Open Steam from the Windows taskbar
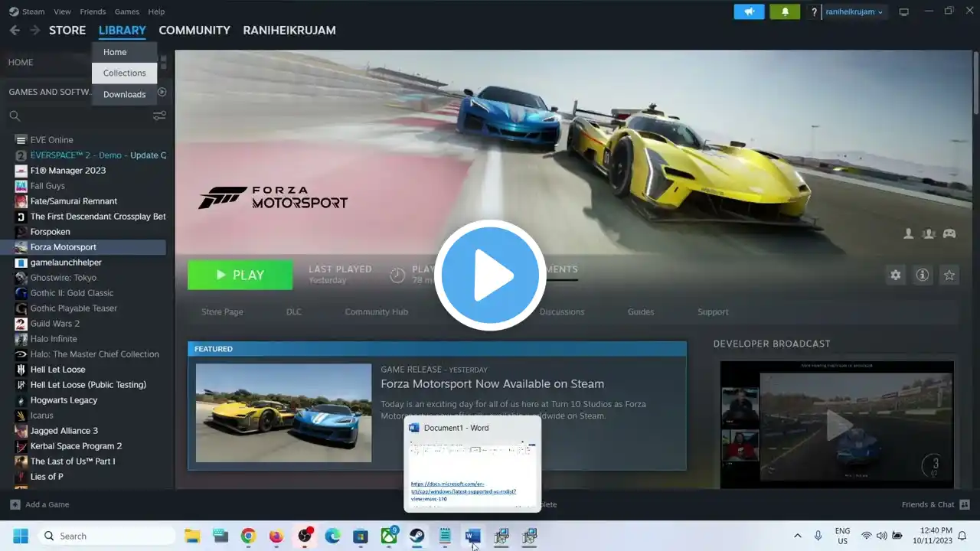The image size is (980, 551). 416,536
